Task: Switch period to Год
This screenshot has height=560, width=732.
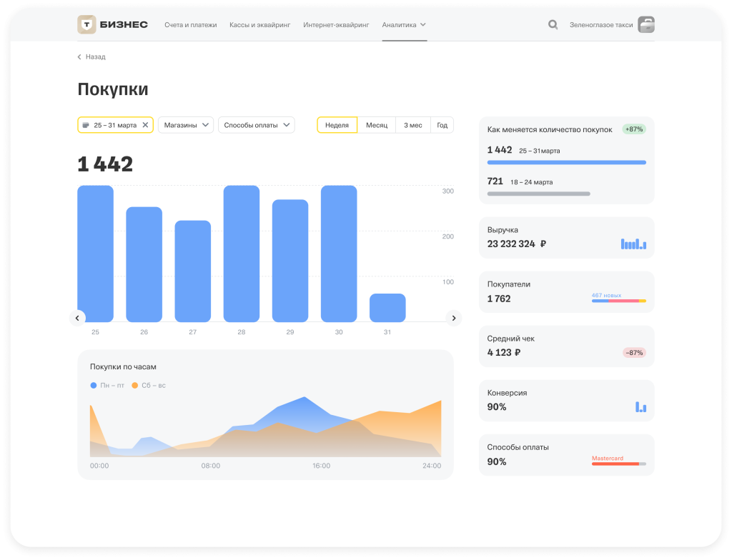Action: [442, 125]
